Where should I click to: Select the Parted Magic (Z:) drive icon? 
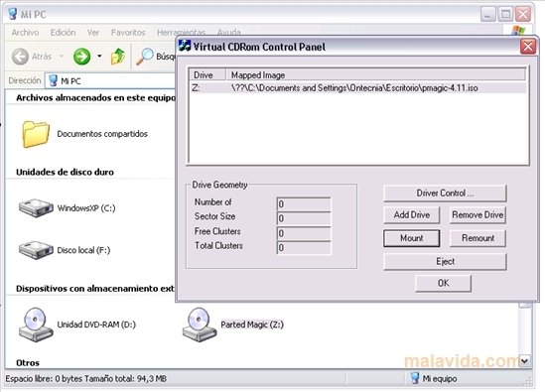200,325
